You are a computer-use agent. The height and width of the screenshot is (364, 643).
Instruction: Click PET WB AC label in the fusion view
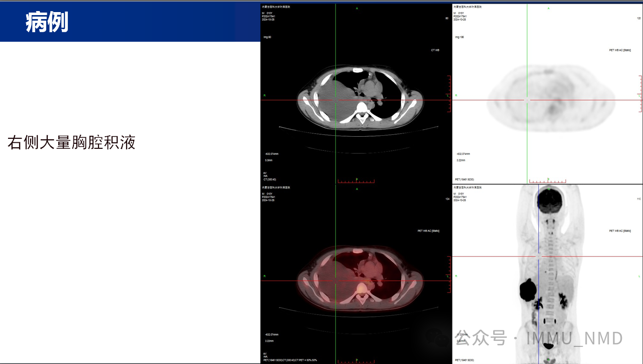point(428,231)
